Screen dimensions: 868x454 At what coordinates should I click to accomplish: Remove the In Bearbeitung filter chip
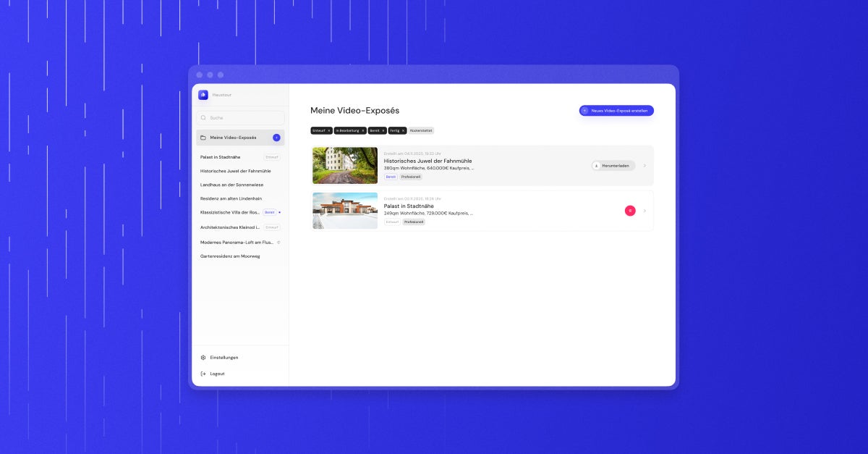(363, 130)
